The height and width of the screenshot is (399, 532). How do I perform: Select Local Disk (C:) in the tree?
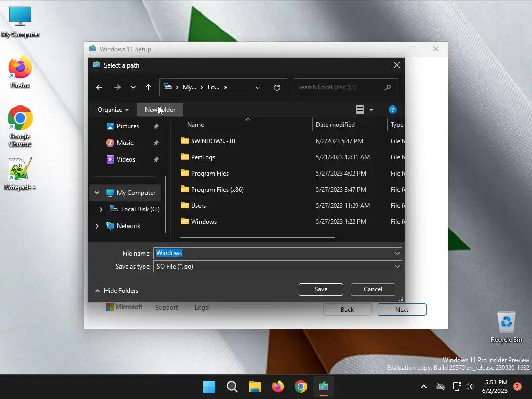140,209
